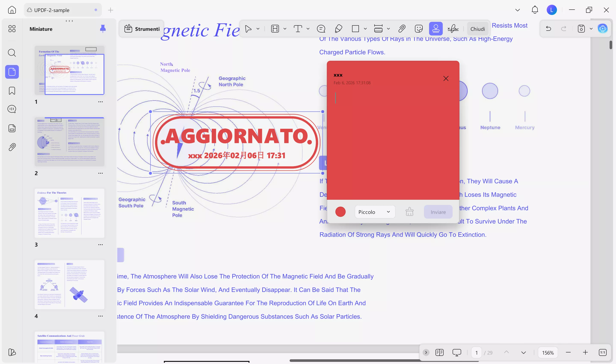Open the signature tool
The width and height of the screenshot is (616, 364).
[x=453, y=28]
